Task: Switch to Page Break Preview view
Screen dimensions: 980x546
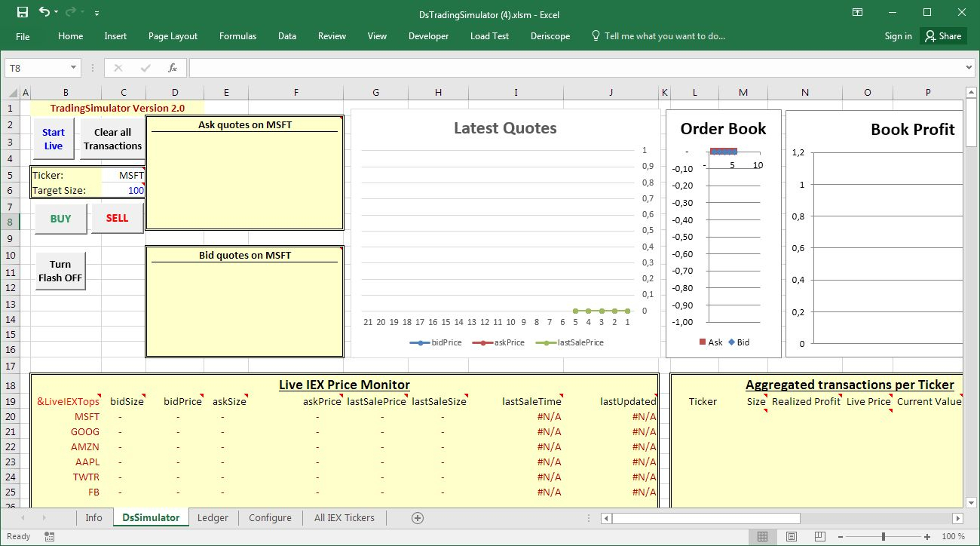Action: (x=820, y=537)
